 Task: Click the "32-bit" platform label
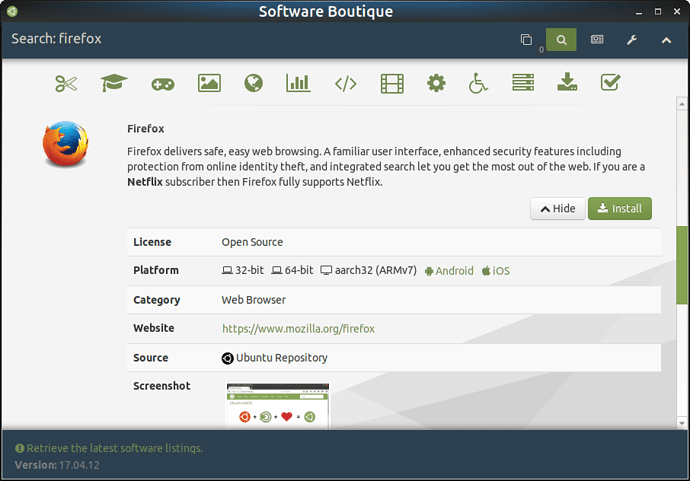(x=243, y=270)
